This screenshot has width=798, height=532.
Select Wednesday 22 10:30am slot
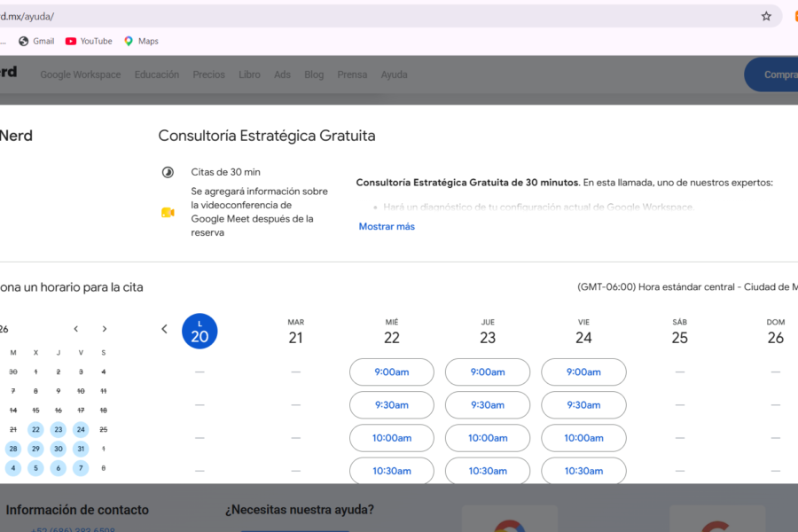point(391,471)
